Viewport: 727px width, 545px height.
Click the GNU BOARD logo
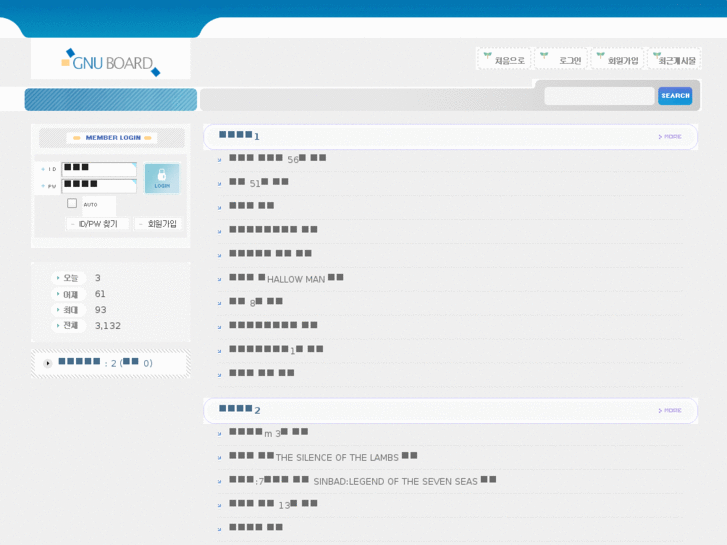[x=110, y=62]
